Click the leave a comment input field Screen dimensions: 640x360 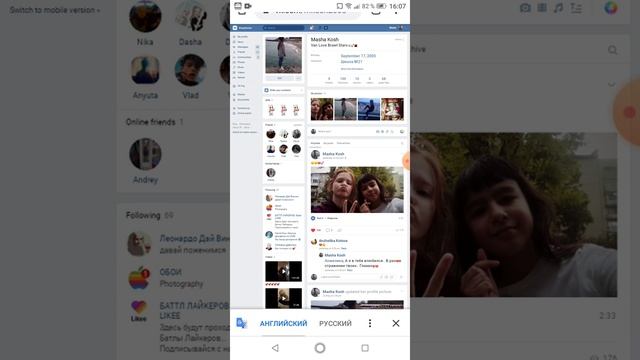(x=349, y=277)
